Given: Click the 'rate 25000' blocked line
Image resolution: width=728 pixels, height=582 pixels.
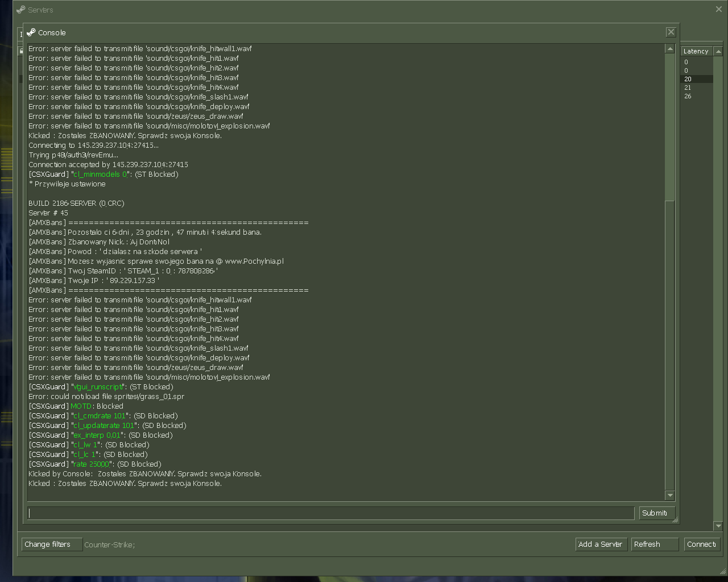Looking at the screenshot, I should [x=95, y=464].
